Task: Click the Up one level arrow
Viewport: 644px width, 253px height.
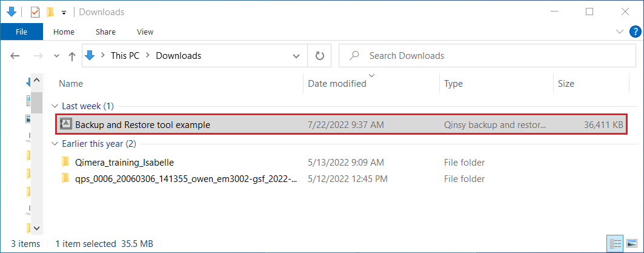Action: [72, 56]
